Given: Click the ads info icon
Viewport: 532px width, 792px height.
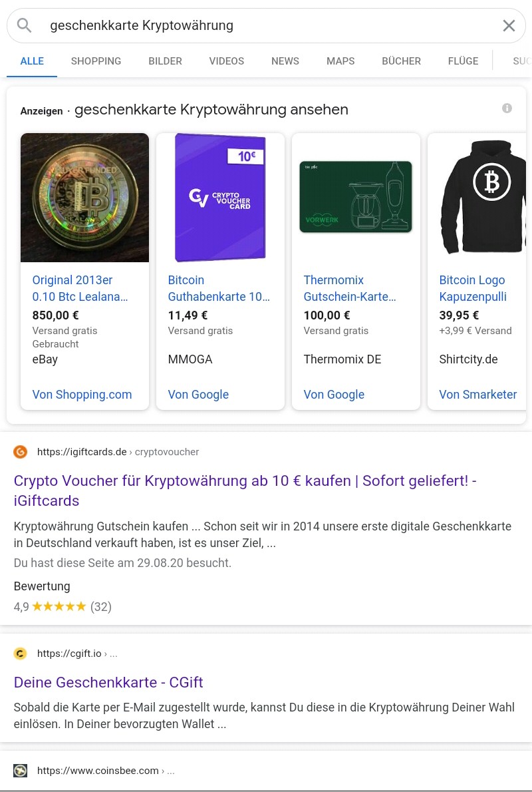Looking at the screenshot, I should tap(507, 108).
